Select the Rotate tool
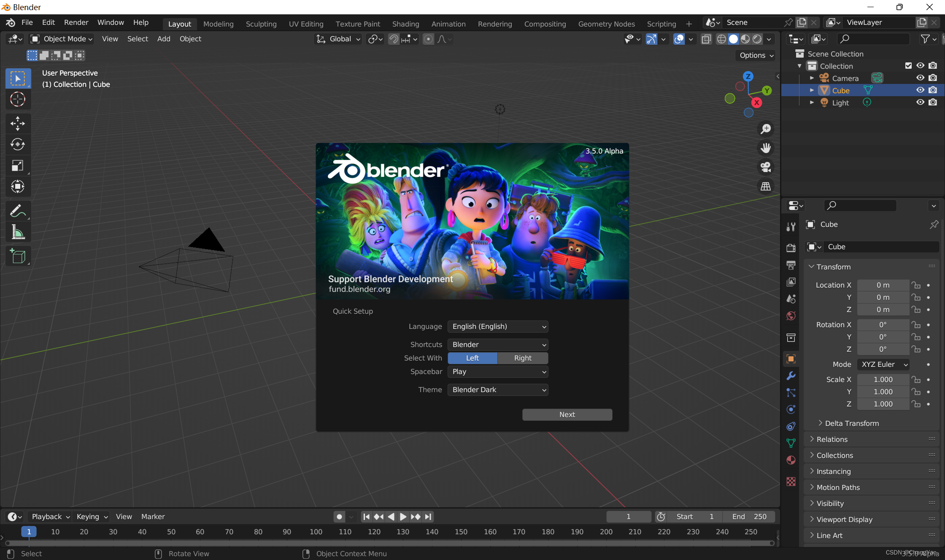945x560 pixels. 17,145
